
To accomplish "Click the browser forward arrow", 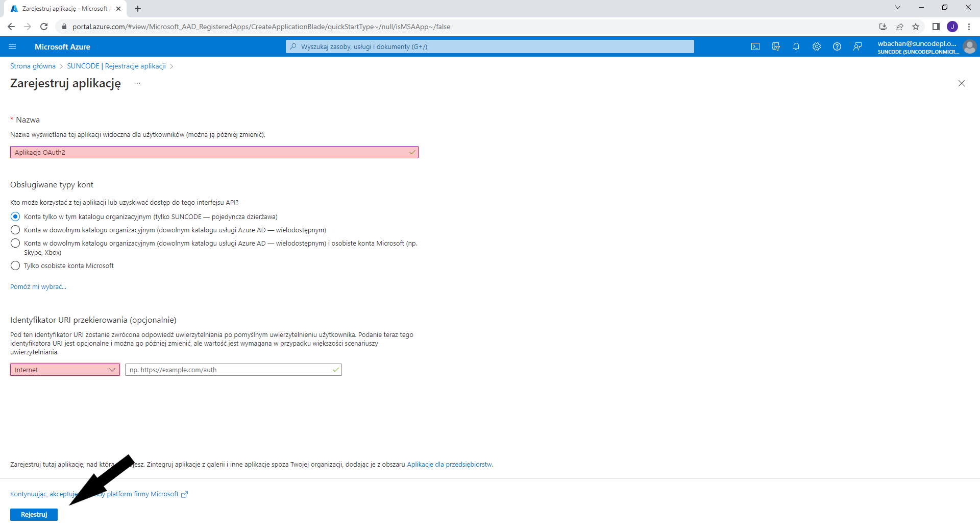I will pyautogui.click(x=28, y=27).
